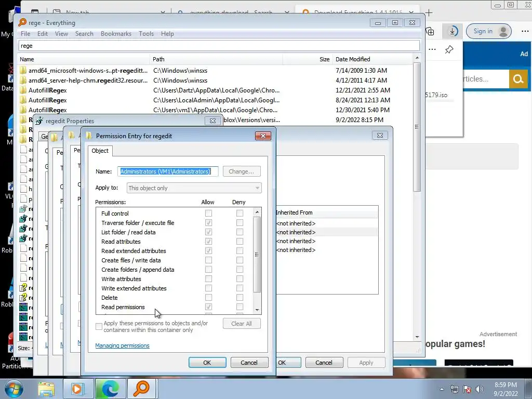Click the Clear All button
The height and width of the screenshot is (399, 532).
pyautogui.click(x=242, y=324)
